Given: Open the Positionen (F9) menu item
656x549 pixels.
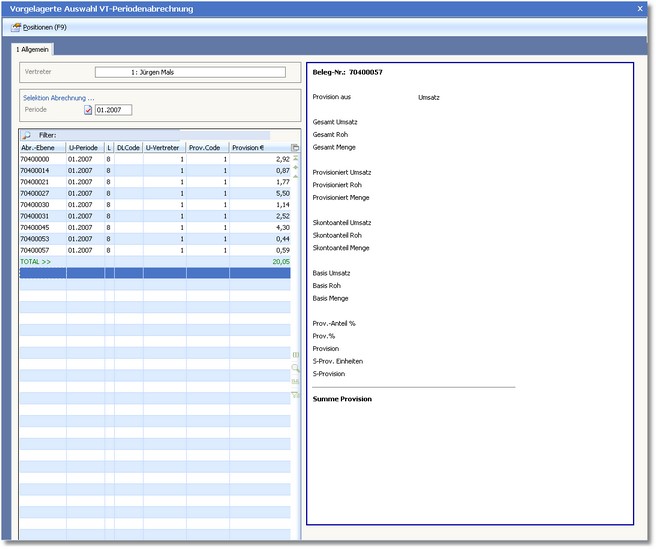Looking at the screenshot, I should (44, 27).
